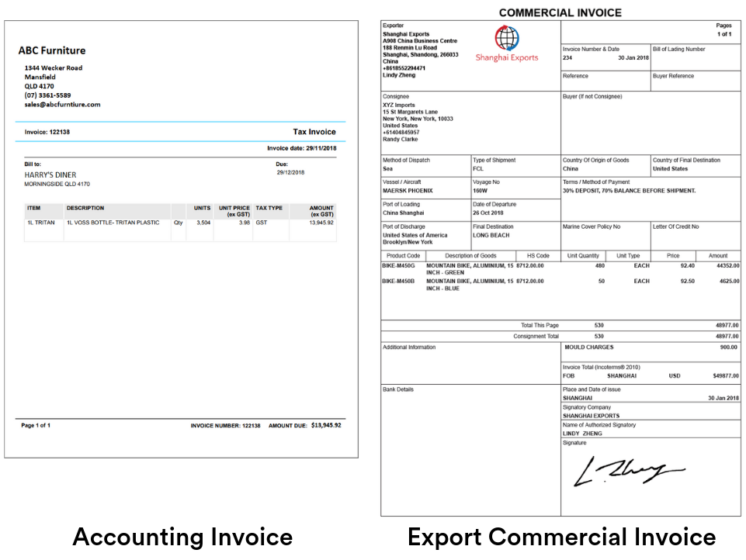The width and height of the screenshot is (746, 560).
Task: Select "1L VOSS BOTTLE- TRITAN PLASTIC" description
Action: click(x=113, y=223)
